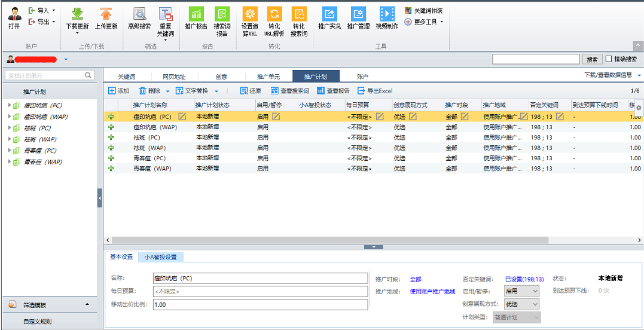This screenshot has width=644, height=330.
Task: Click the 每日预算 input field
Action: pyautogui.click(x=260, y=291)
